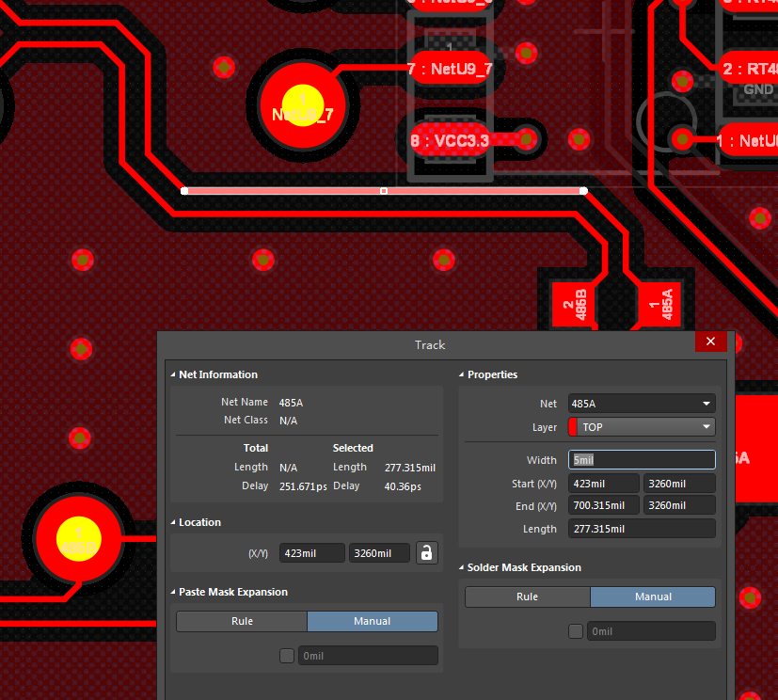This screenshot has width=778, height=700.
Task: Toggle the Location lock icon
Action: [426, 552]
